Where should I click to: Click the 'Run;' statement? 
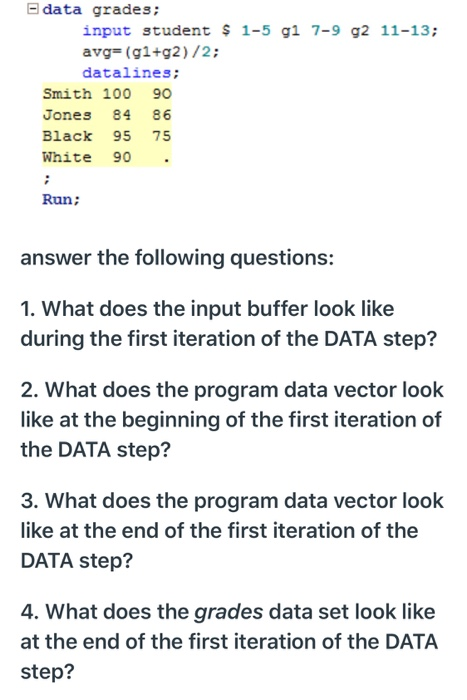pyautogui.click(x=61, y=199)
